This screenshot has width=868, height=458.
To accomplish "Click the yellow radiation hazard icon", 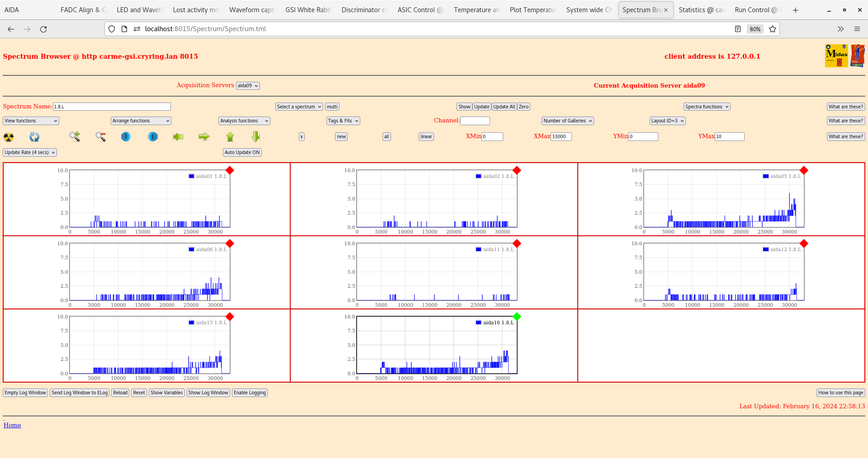I will click(x=9, y=137).
